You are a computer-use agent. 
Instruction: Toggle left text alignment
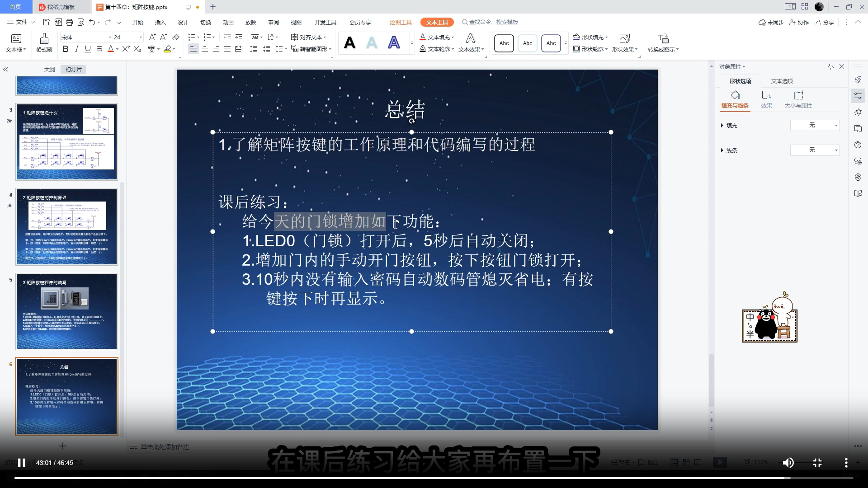pyautogui.click(x=193, y=49)
